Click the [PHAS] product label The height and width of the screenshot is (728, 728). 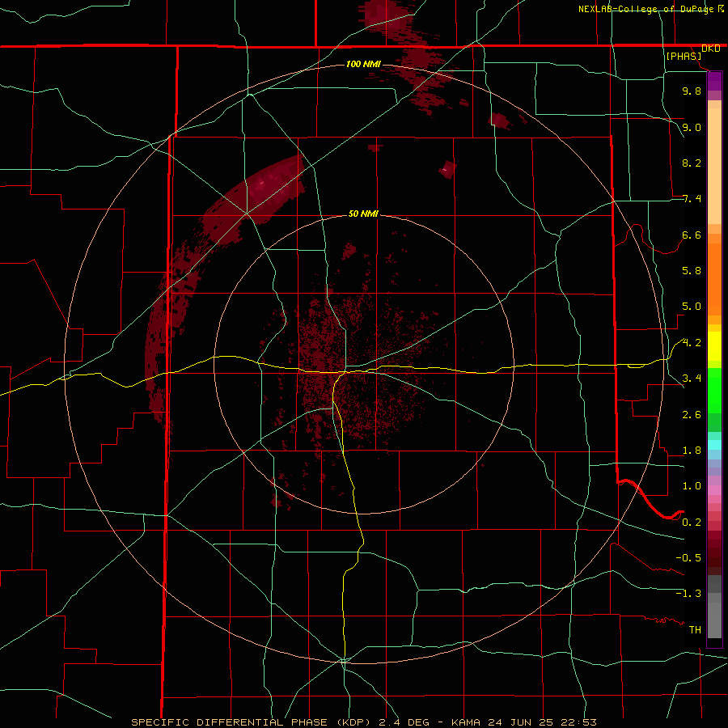pos(684,57)
